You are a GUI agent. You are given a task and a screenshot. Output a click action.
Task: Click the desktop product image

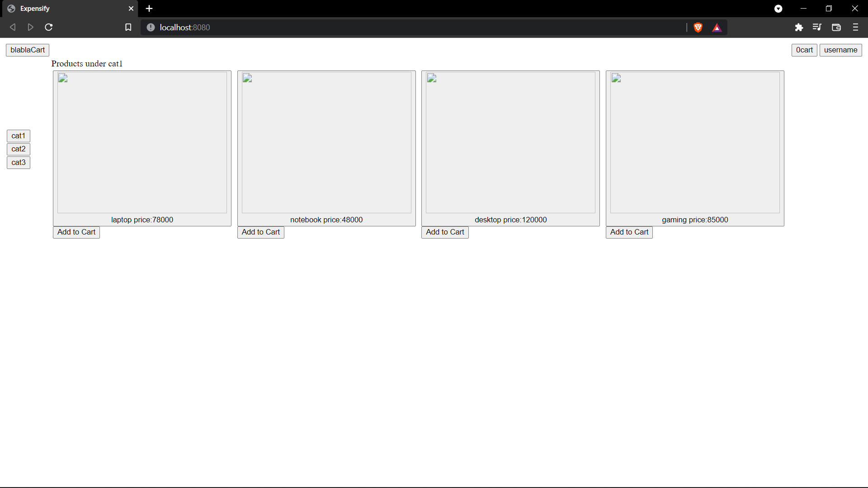coord(510,143)
